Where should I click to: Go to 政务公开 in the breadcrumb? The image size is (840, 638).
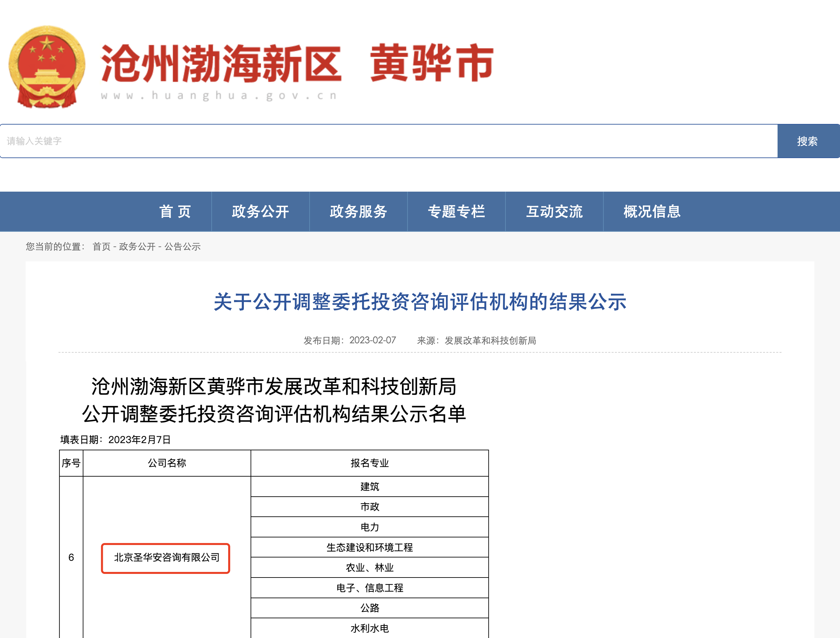coord(137,247)
